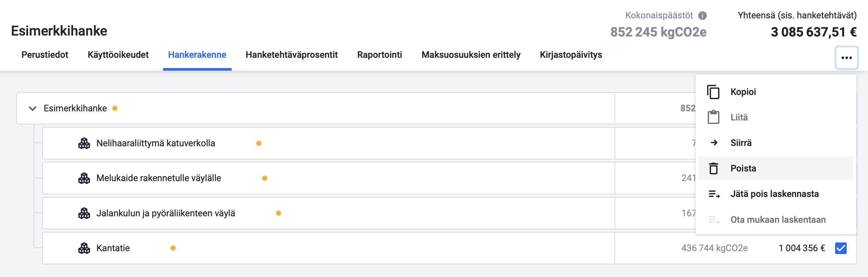Click the Poista trash can icon

point(713,168)
